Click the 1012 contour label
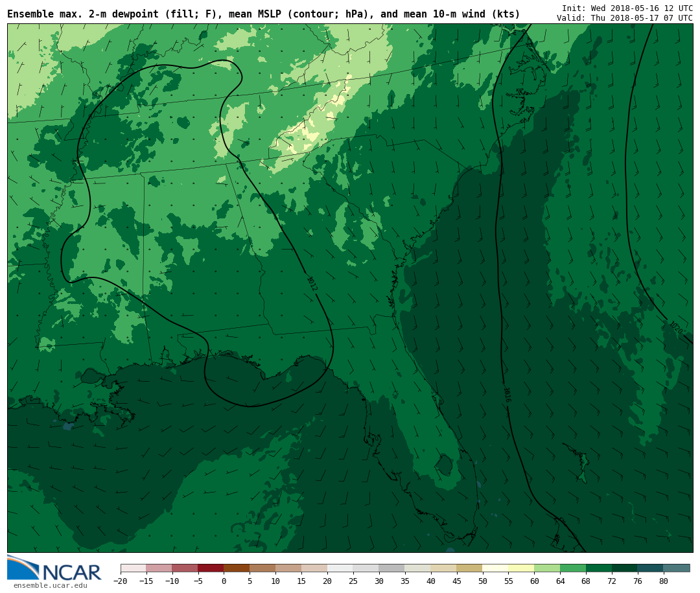700x593 pixels. [x=312, y=284]
